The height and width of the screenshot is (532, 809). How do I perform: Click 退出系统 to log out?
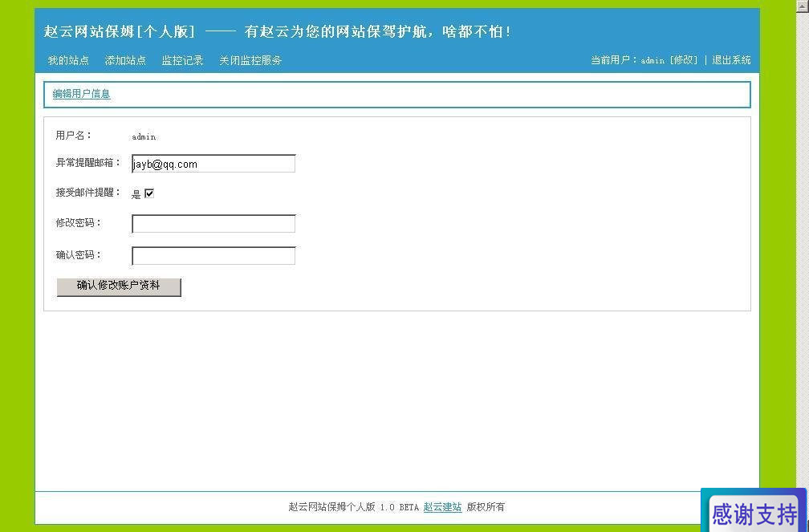coord(731,60)
